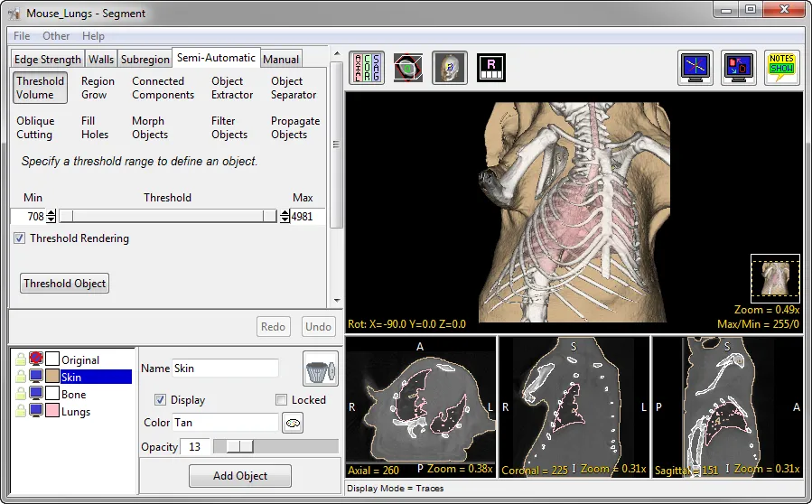Screen dimensions: 812x504
Task: Click the oblique cube view icon
Action: (x=407, y=68)
